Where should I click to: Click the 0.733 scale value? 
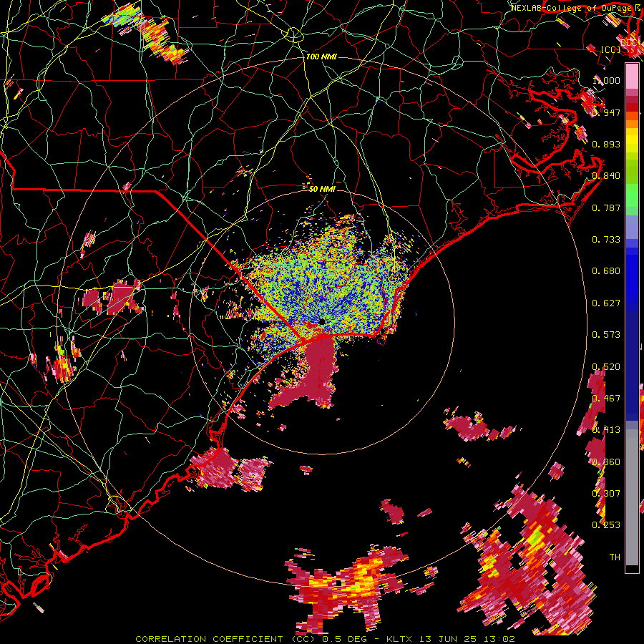[606, 240]
